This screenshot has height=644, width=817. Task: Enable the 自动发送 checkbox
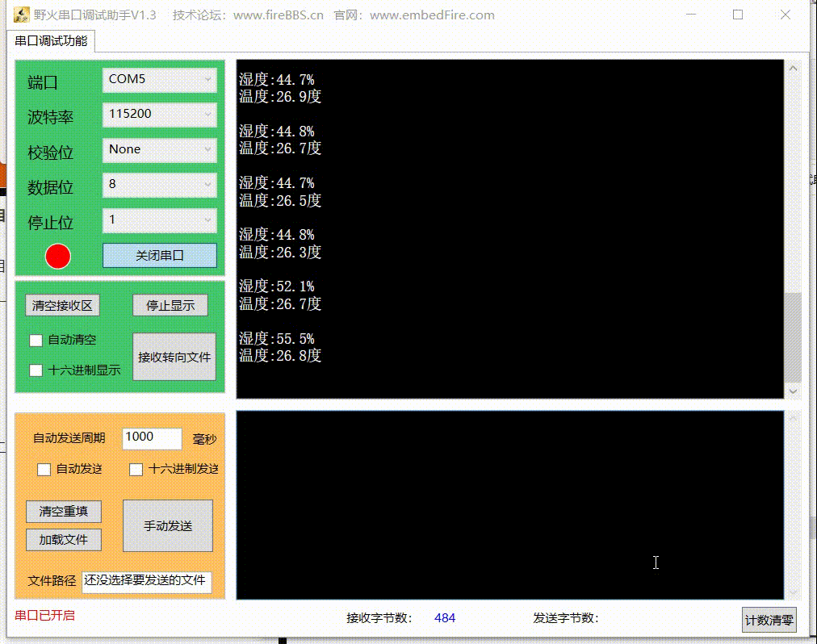pos(44,470)
